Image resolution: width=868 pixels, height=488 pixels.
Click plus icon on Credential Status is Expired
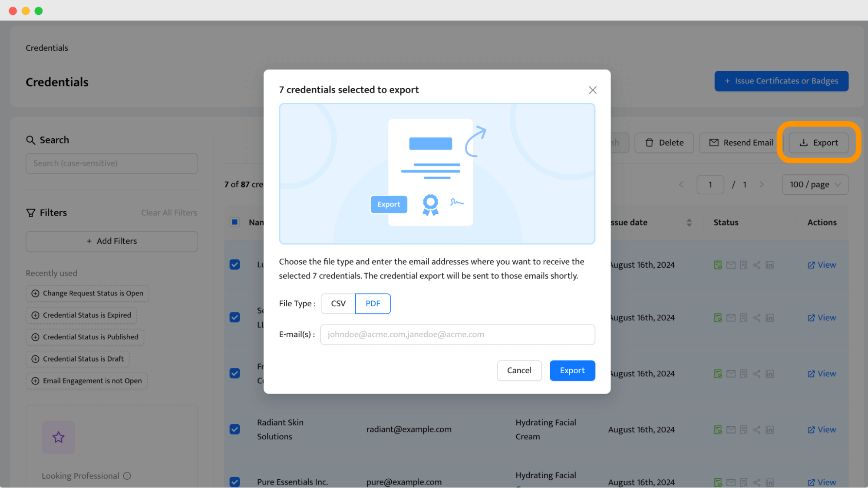click(35, 315)
